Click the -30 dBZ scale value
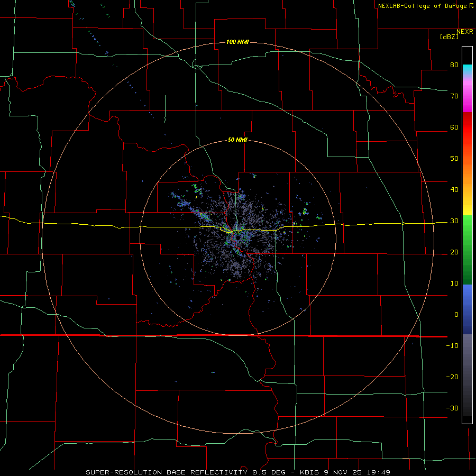 pos(452,408)
